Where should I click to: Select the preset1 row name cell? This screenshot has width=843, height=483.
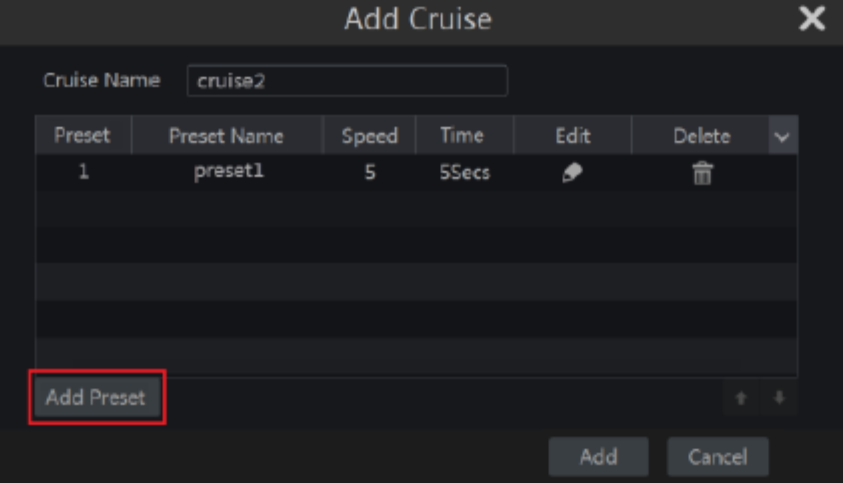tap(228, 172)
